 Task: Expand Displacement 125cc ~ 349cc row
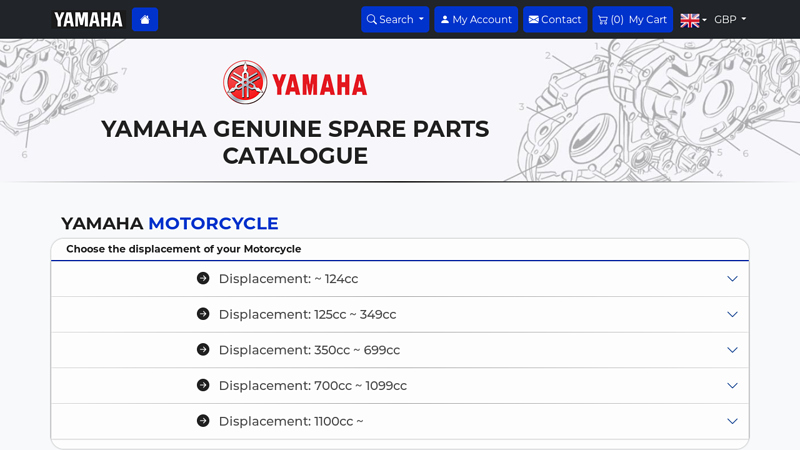tap(400, 314)
